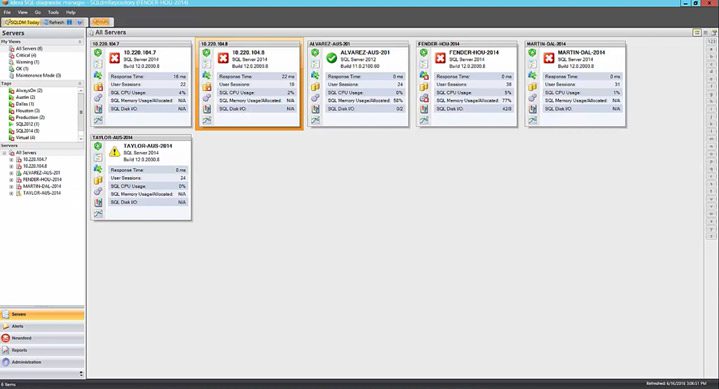This screenshot has height=389, width=719.
Task: Click the critical status icon on 10.220.104.7
Action: [x=115, y=58]
